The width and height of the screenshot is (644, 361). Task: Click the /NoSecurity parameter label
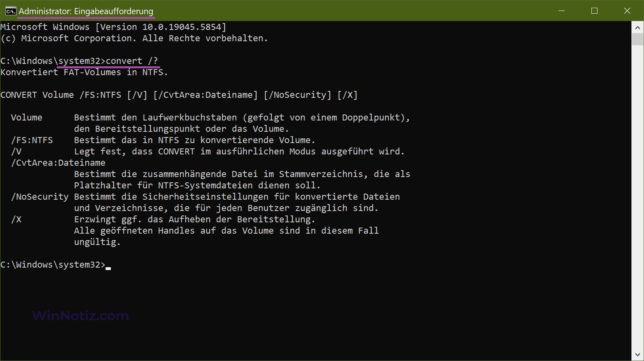40,197
